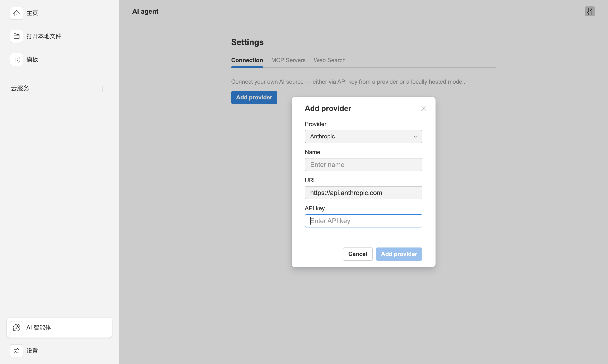The width and height of the screenshot is (608, 364).
Task: Confirm with dialog's Add provider button
Action: coord(399,254)
